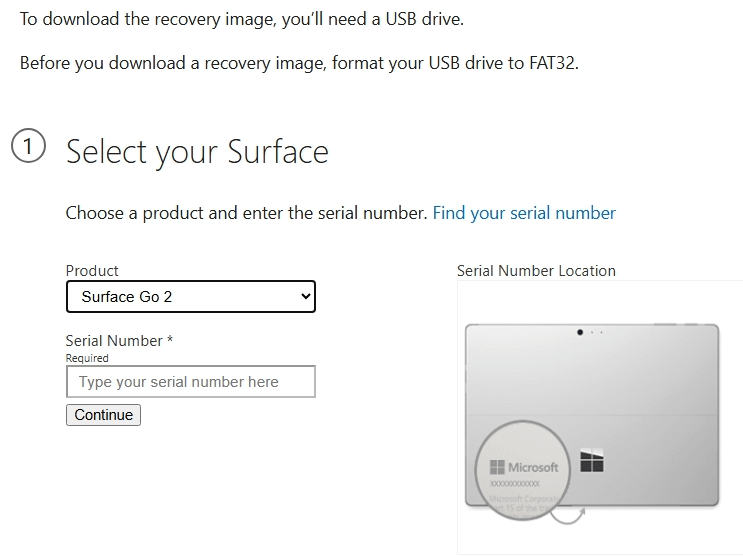Click the Continue button

(x=103, y=415)
